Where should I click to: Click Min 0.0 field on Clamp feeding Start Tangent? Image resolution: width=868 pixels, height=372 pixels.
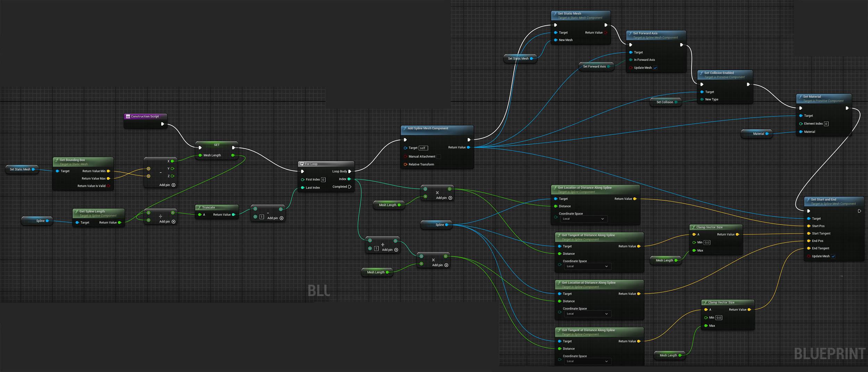707,242
